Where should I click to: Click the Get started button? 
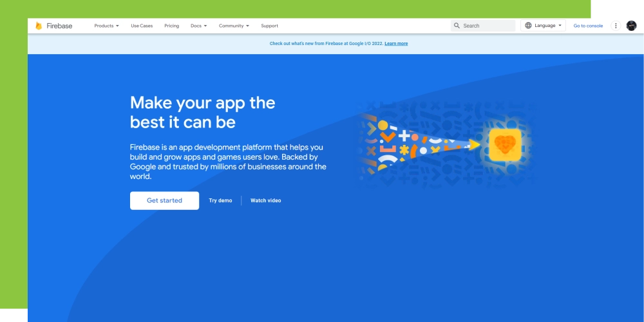point(164,200)
